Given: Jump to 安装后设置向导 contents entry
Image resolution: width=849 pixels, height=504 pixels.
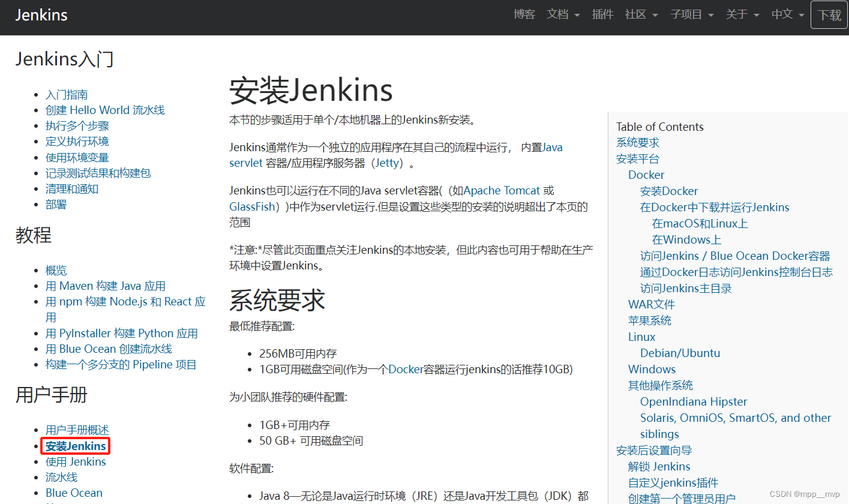Looking at the screenshot, I should (654, 450).
